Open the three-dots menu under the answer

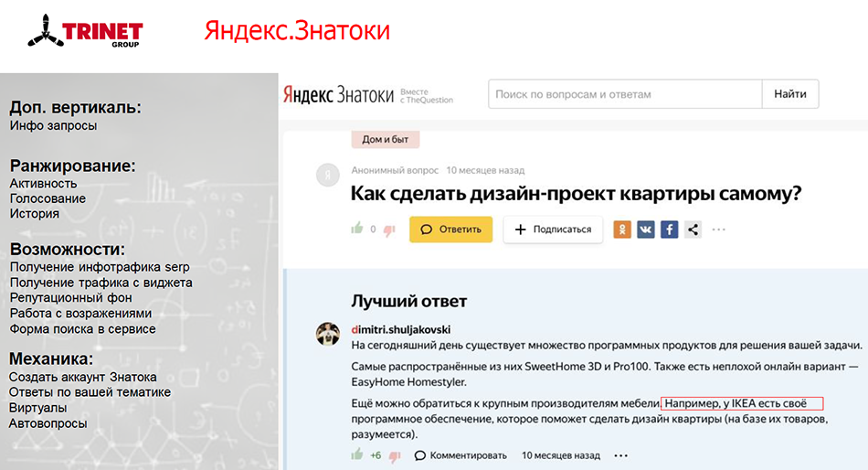coord(621,455)
